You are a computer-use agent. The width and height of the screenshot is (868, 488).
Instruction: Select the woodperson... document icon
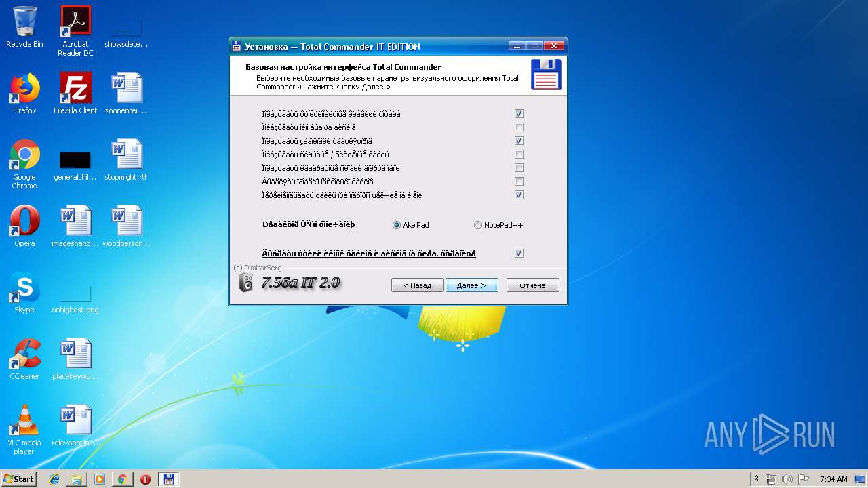pyautogui.click(x=126, y=226)
